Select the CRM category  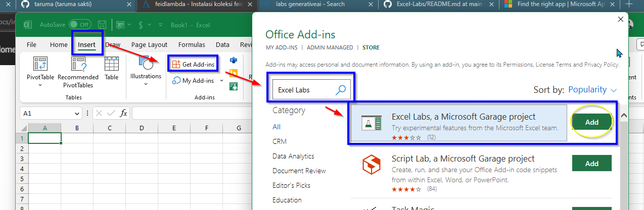point(280,141)
